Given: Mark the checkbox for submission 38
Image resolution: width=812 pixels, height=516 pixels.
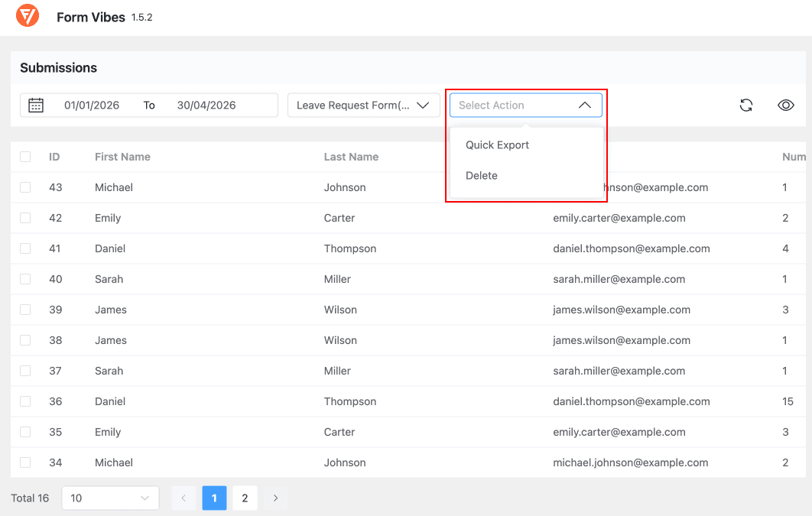Looking at the screenshot, I should point(25,340).
